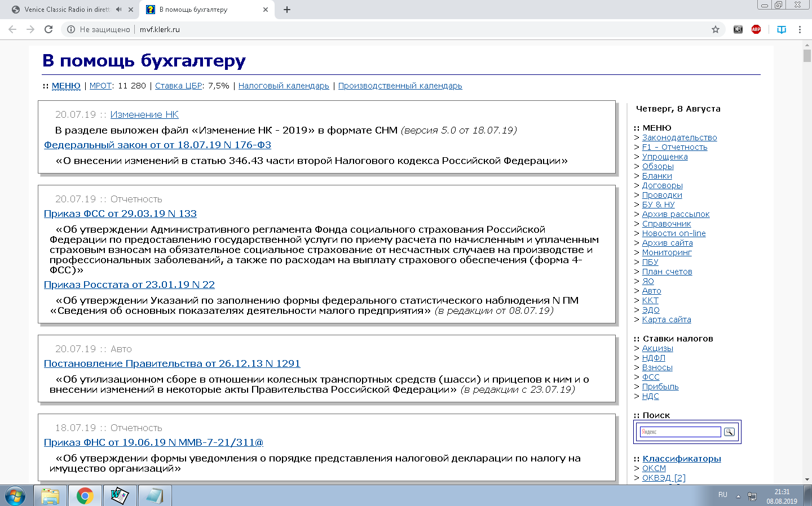
Task: Open the Ставка ЦБР link
Action: tap(179, 86)
